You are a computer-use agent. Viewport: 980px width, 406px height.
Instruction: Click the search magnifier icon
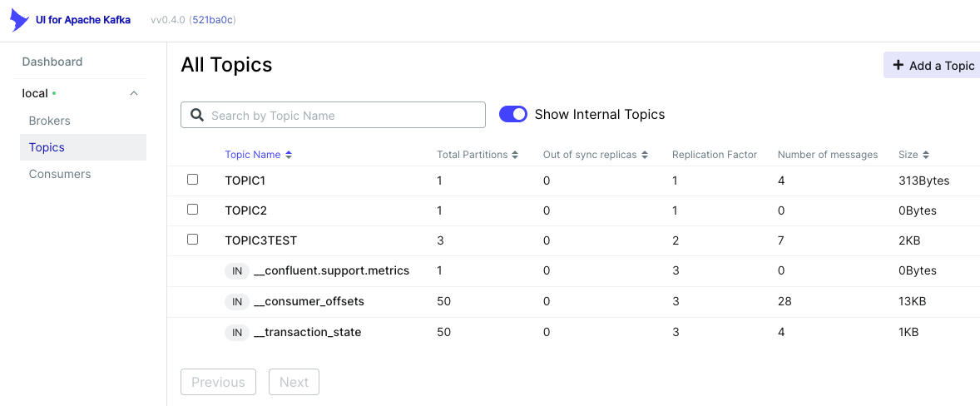click(197, 115)
